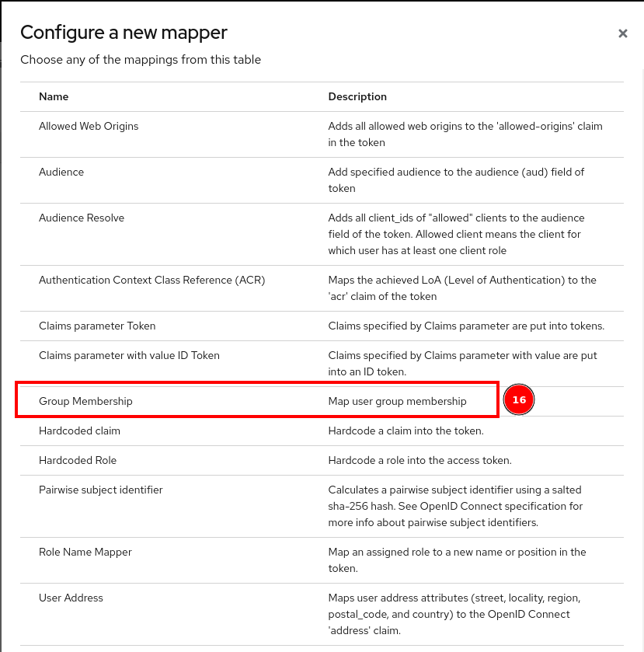Image resolution: width=644 pixels, height=652 pixels.
Task: Close the Configure a new mapper dialog
Action: (622, 33)
